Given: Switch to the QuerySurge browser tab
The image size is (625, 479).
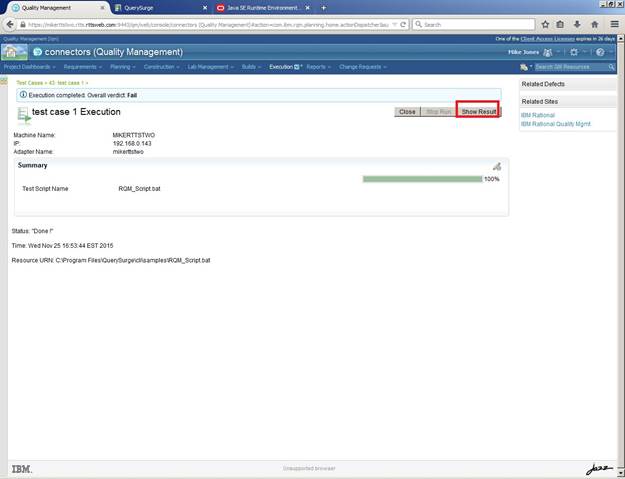Looking at the screenshot, I should tap(161, 8).
